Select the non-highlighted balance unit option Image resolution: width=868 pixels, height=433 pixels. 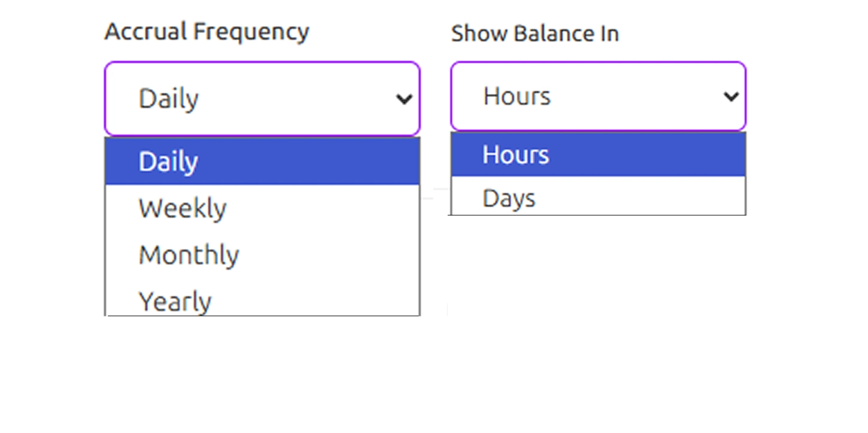pos(597,199)
